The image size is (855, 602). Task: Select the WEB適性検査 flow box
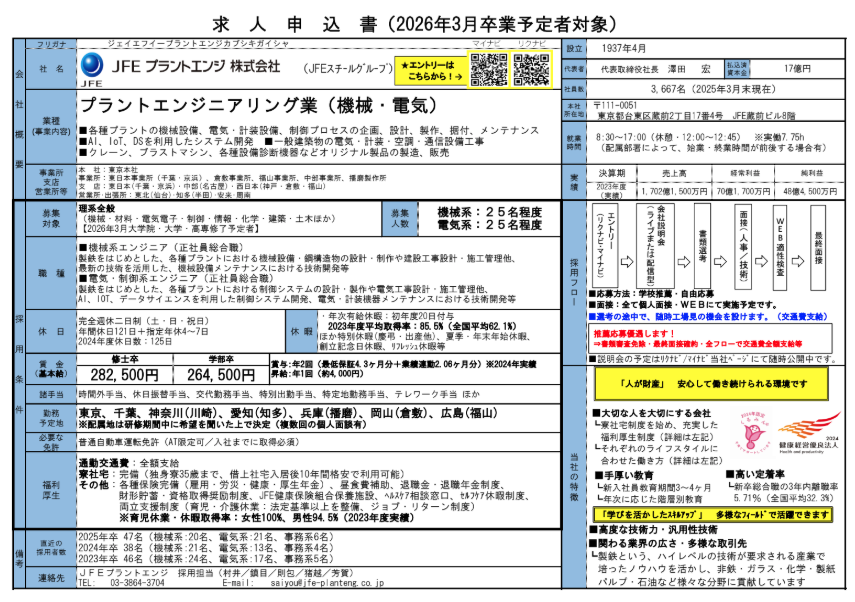780,246
